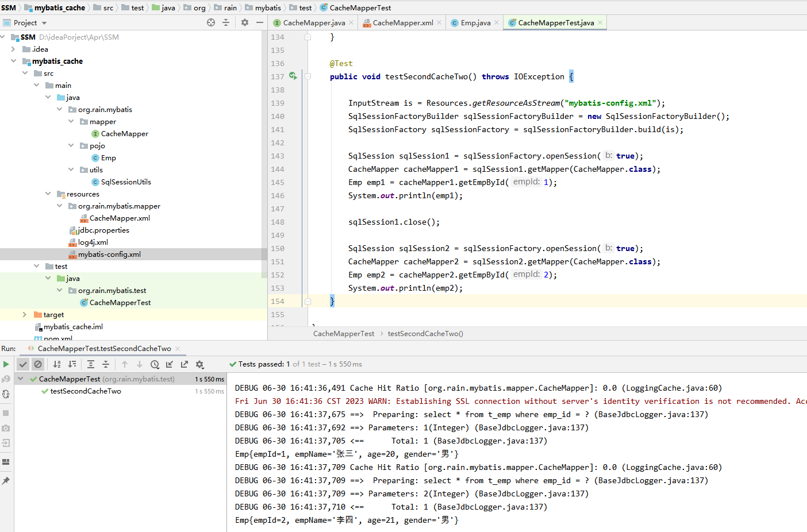Click the Exit icon in Run sidebar
Image resolution: width=807 pixels, height=532 pixels.
(x=6, y=443)
